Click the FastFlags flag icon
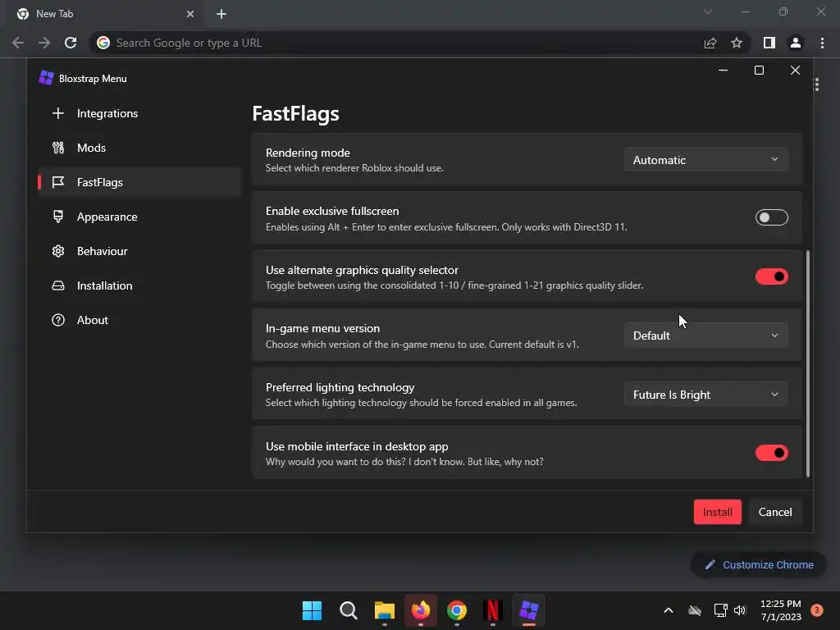The image size is (840, 630). tap(58, 182)
